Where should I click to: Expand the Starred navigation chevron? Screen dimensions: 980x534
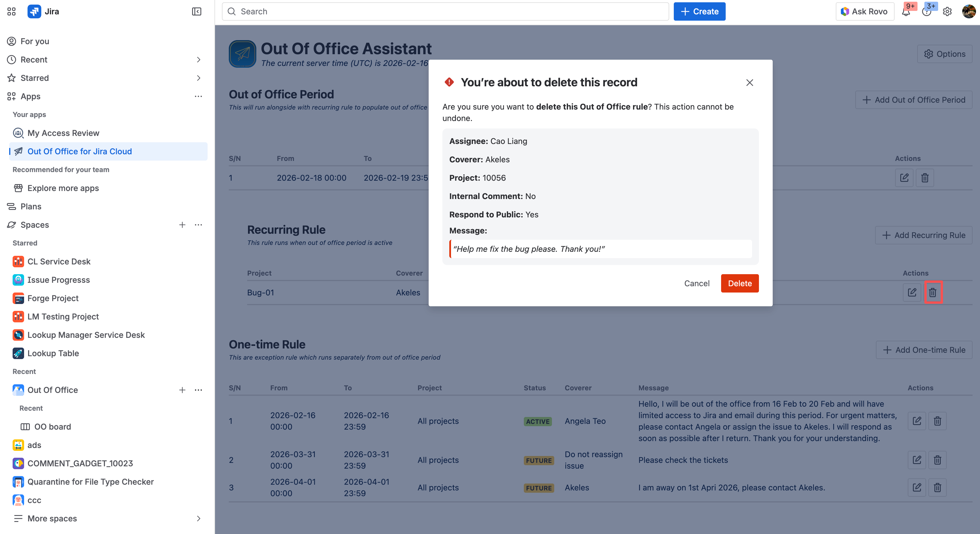click(x=198, y=78)
